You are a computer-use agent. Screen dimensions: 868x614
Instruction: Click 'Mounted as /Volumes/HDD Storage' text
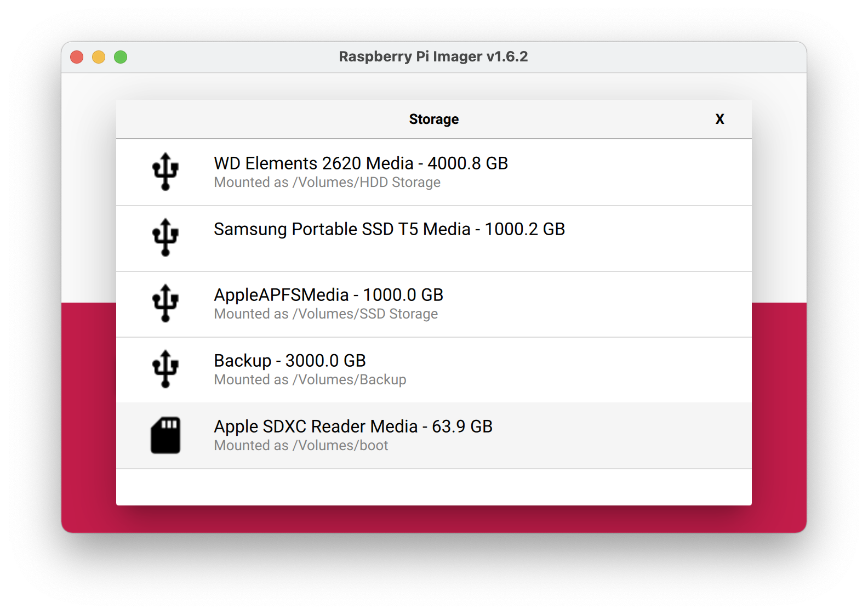click(x=327, y=183)
